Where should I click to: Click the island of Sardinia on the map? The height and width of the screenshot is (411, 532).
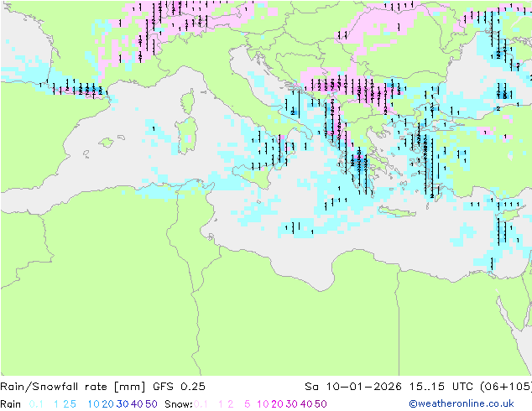tap(186, 136)
